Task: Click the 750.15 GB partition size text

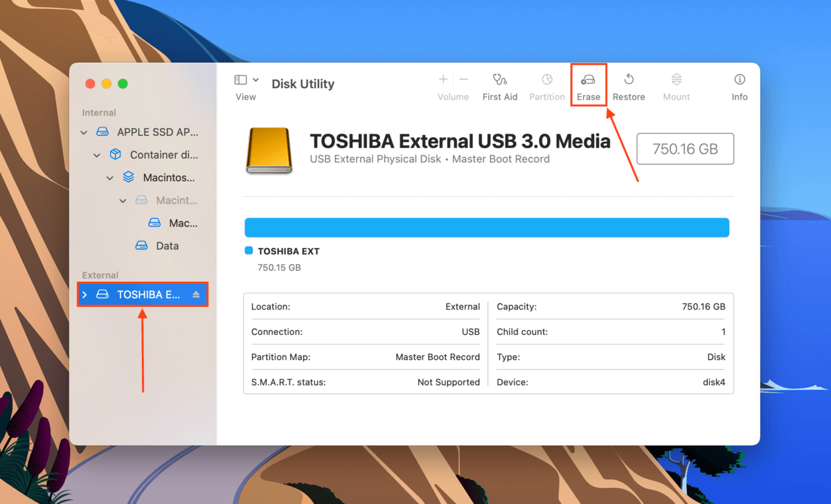Action: click(279, 267)
